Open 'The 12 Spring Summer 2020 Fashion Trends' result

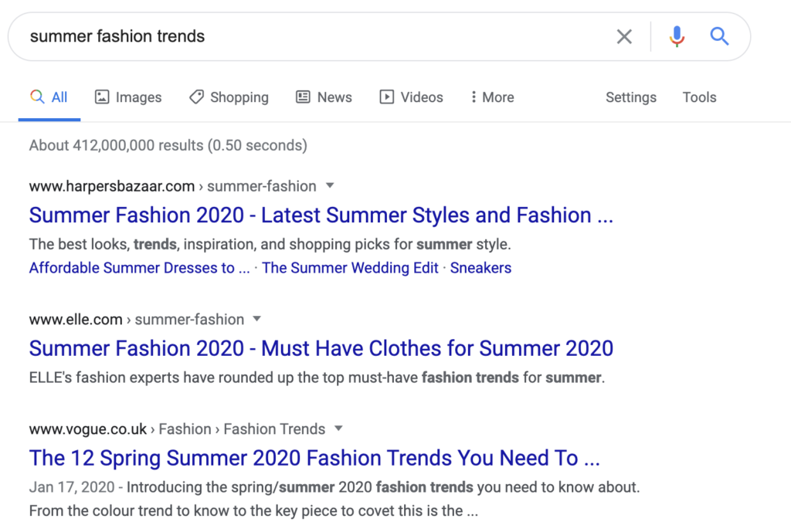pos(314,458)
